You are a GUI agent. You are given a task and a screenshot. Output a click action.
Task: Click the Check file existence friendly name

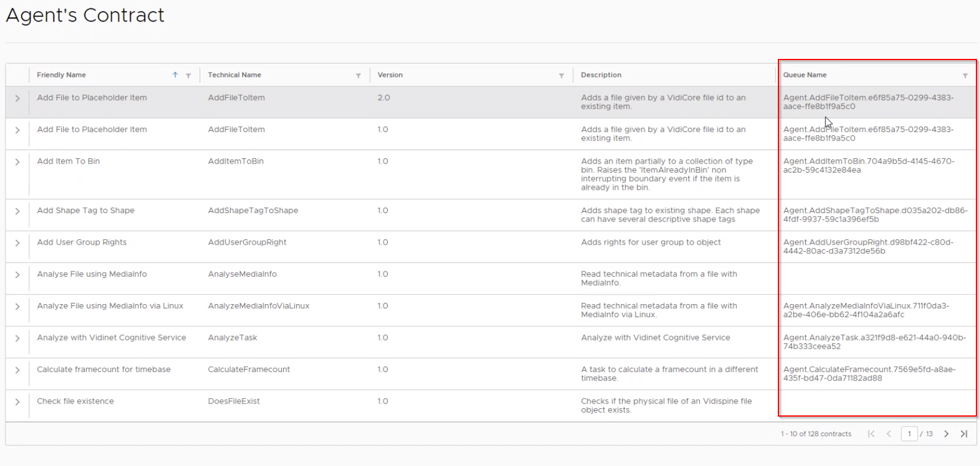(x=75, y=401)
